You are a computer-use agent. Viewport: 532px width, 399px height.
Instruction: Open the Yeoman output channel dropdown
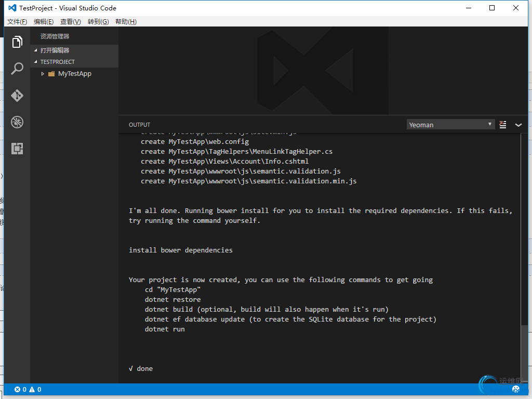click(x=450, y=125)
